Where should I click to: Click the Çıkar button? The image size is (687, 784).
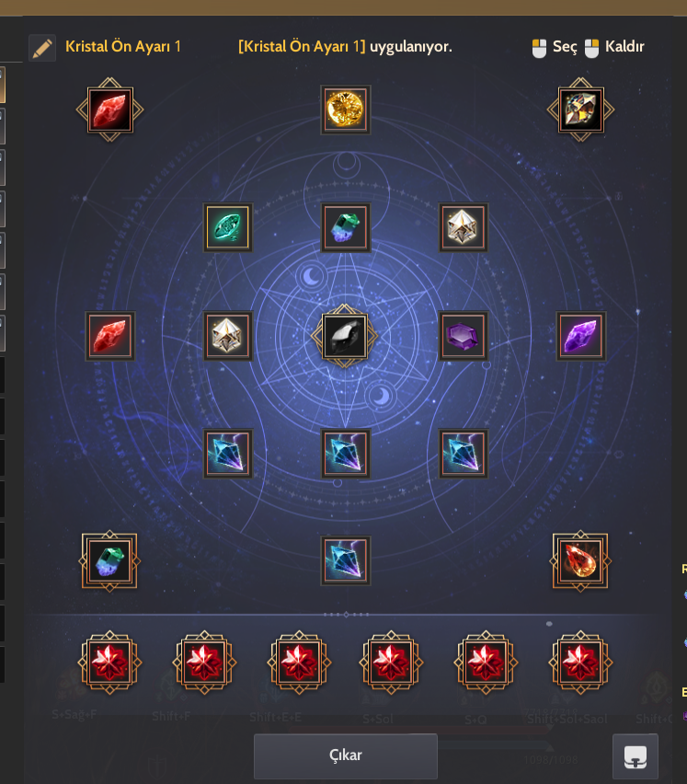pyautogui.click(x=346, y=755)
